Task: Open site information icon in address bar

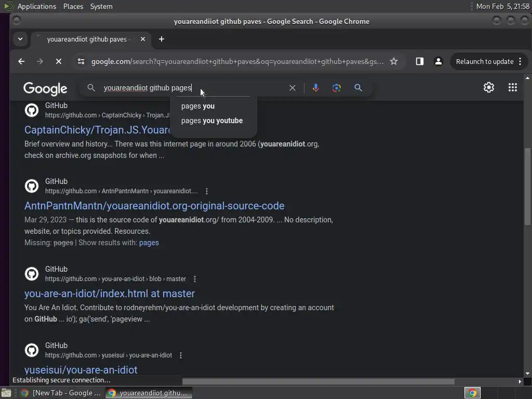Action: (x=81, y=61)
